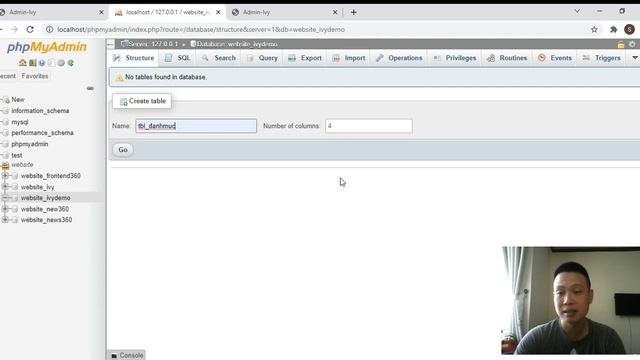Click the Create table heading
The height and width of the screenshot is (360, 640).
pyautogui.click(x=142, y=101)
